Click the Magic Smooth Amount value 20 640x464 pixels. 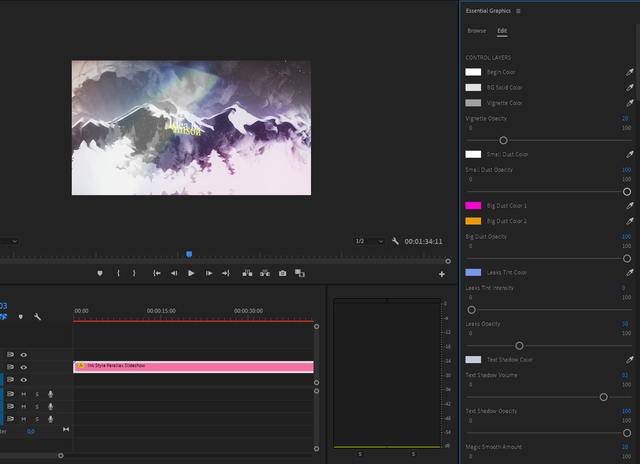(x=625, y=447)
